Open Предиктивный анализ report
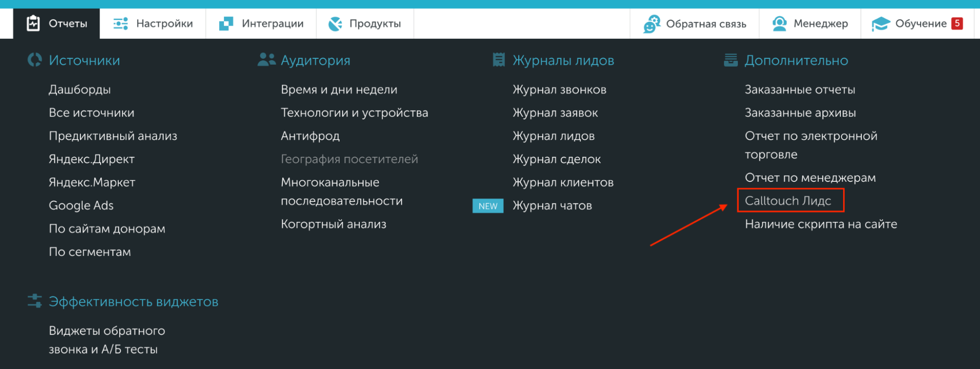Image resolution: width=980 pixels, height=369 pixels. click(x=113, y=136)
